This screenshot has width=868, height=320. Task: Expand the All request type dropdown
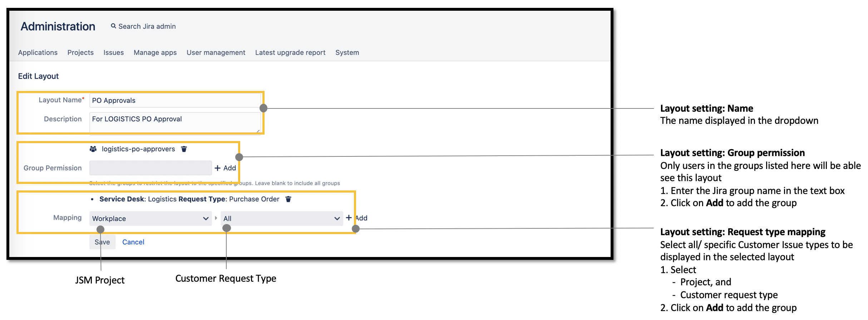[281, 218]
